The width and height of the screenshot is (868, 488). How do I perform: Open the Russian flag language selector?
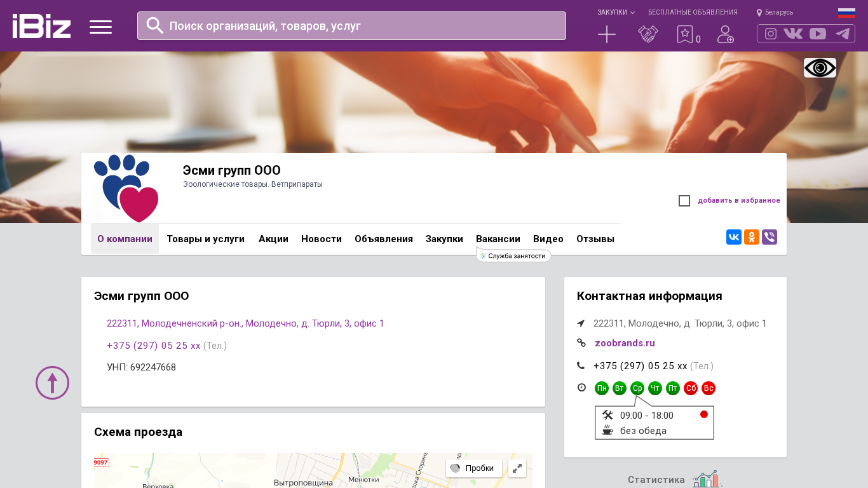846,13
